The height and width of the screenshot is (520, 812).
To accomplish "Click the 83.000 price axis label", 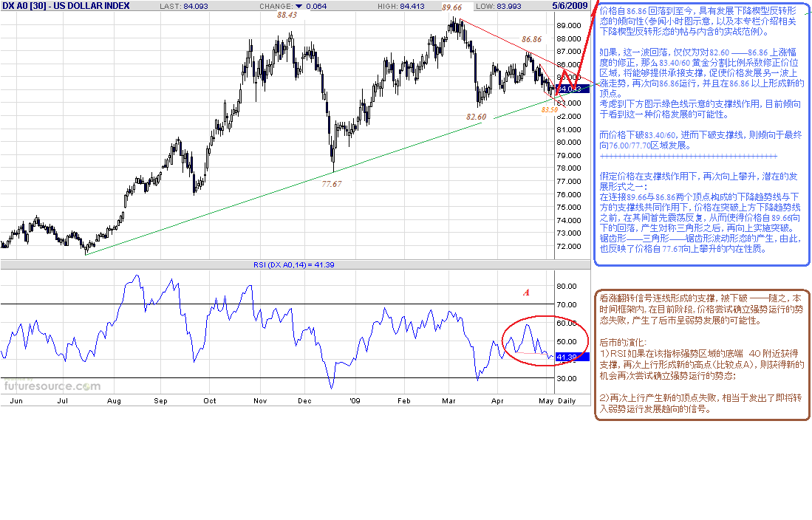I will (x=569, y=103).
